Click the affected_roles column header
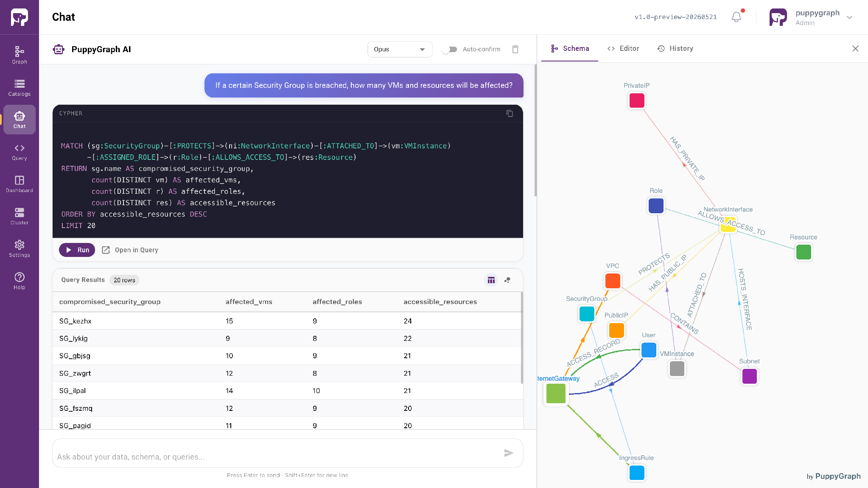The width and height of the screenshot is (868, 488). (x=337, y=302)
